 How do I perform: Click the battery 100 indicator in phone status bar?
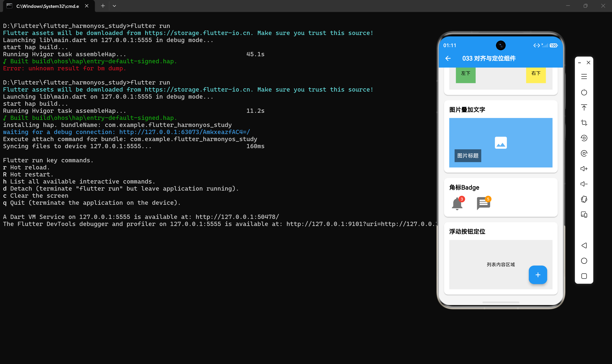[x=553, y=45]
